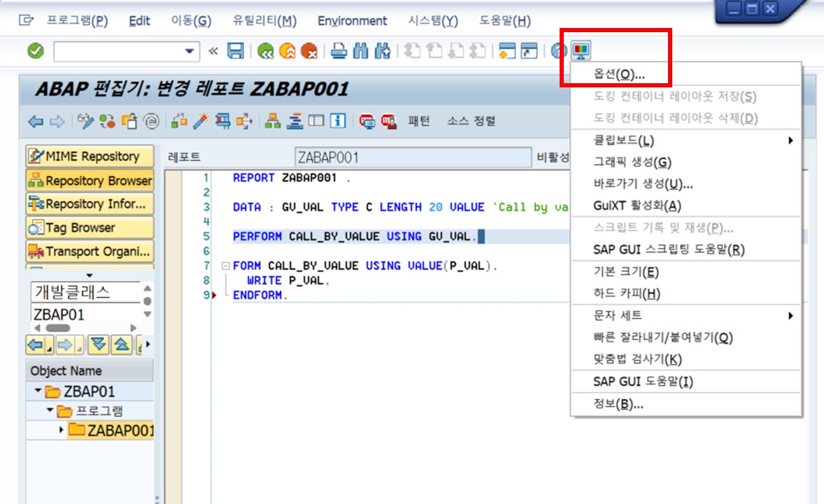Screen dimensions: 824x504
Task: Click the External Breakpoint stop-sign icon
Action: coord(389,121)
